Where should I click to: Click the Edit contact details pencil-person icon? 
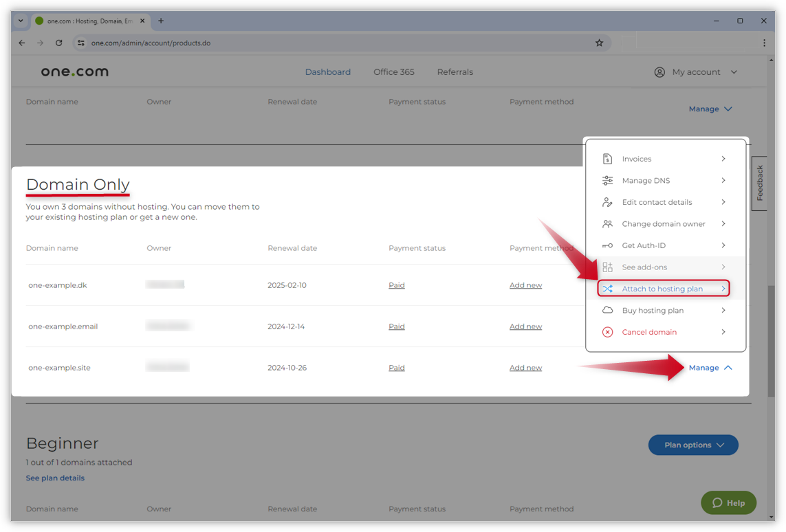(608, 201)
